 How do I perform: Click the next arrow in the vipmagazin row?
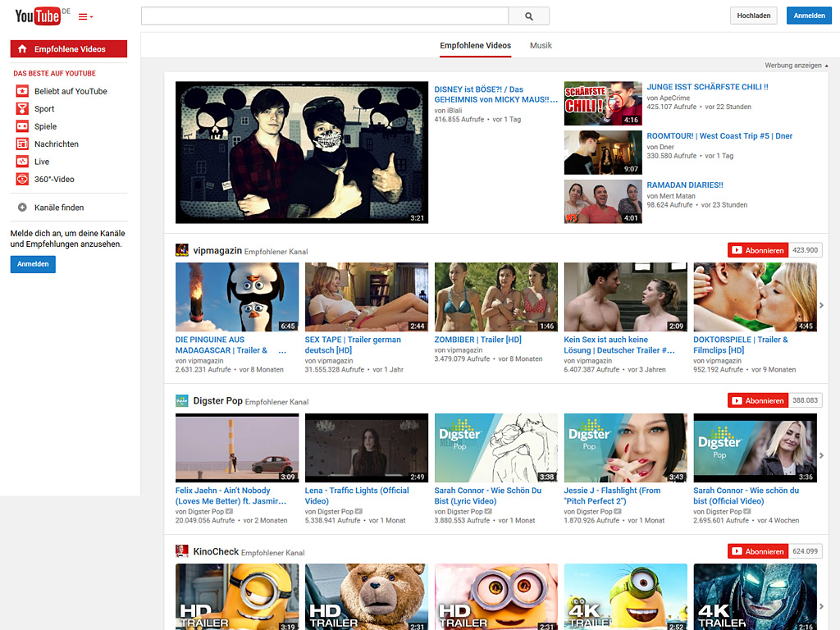pos(821,305)
